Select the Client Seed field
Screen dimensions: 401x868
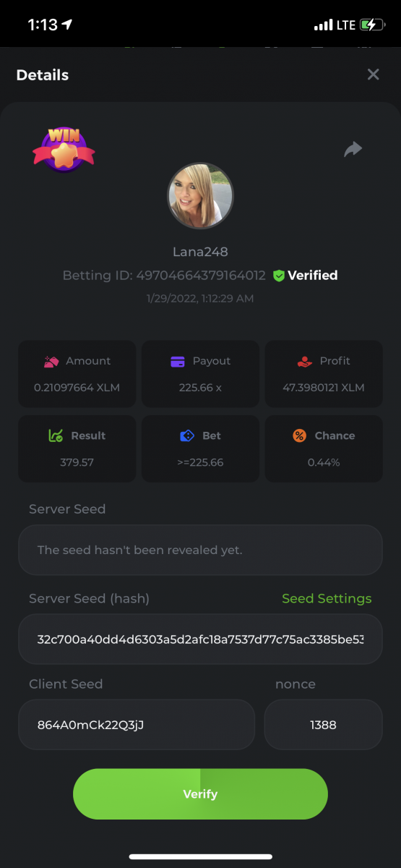click(137, 725)
